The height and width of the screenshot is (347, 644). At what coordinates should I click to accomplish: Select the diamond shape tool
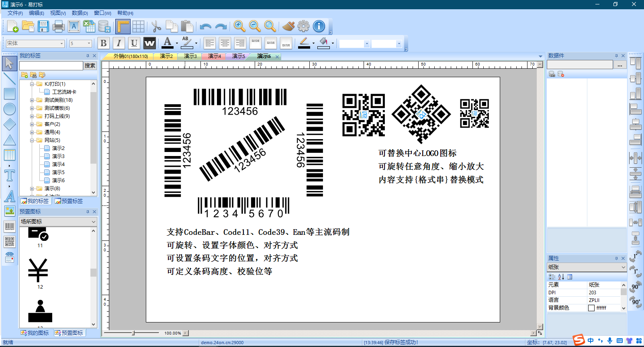[9, 124]
